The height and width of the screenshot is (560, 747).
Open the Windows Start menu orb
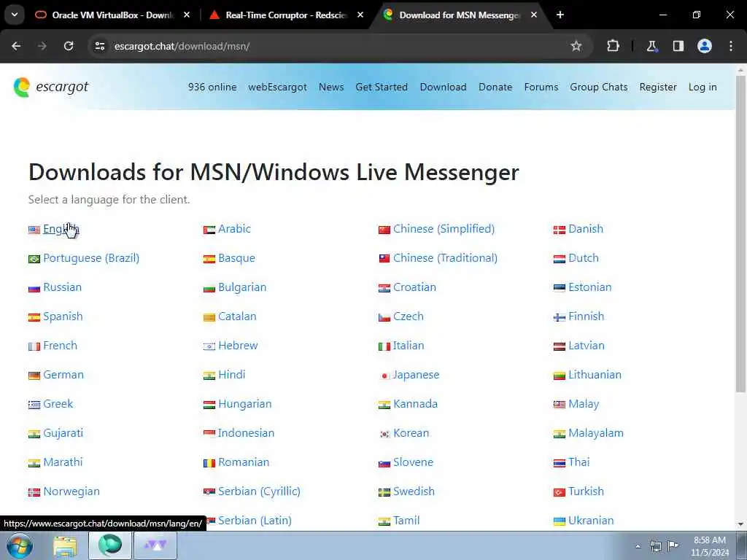[x=20, y=545]
